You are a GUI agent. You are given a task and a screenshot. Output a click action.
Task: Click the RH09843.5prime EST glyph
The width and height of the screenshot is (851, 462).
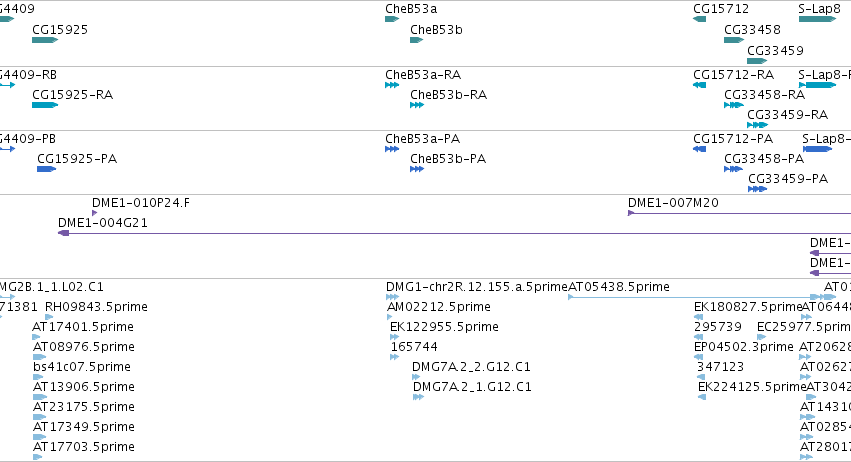[49, 317]
